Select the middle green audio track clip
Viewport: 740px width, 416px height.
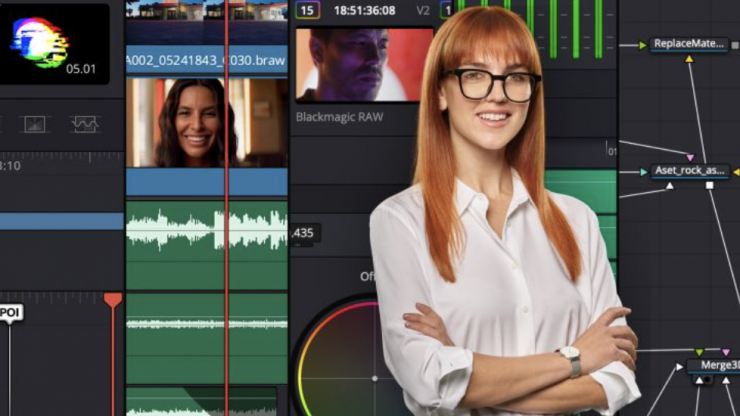[x=206, y=323]
